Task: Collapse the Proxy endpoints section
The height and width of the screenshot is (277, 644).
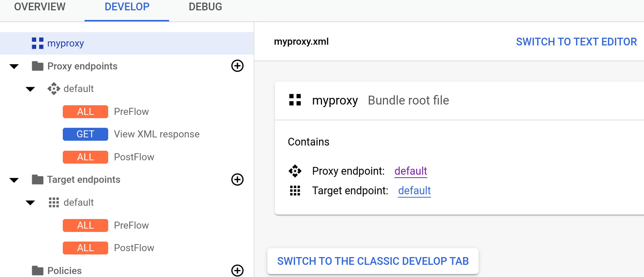Action: pyautogui.click(x=14, y=66)
